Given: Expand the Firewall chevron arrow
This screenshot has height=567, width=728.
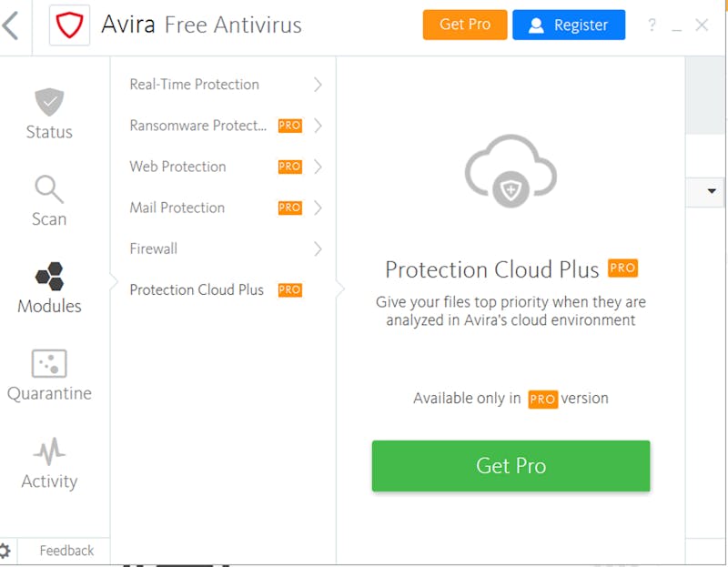Looking at the screenshot, I should pyautogui.click(x=318, y=248).
